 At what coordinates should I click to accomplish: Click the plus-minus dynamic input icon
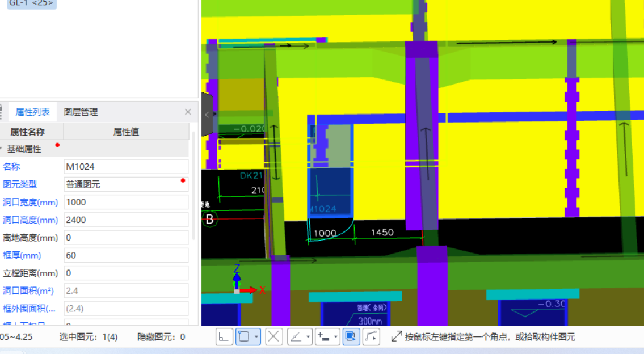tap(323, 337)
